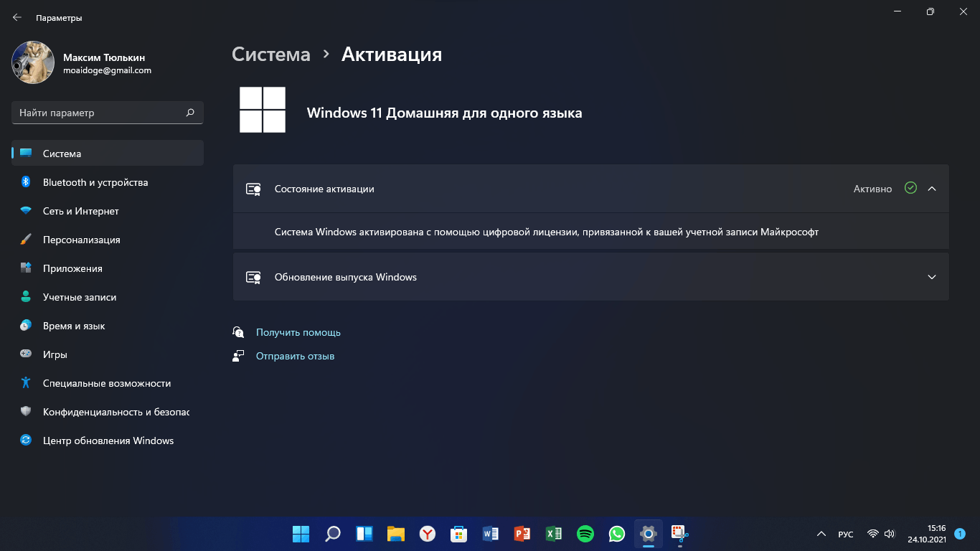980x551 pixels.
Task: Click the Settings gear icon in the taskbar
Action: click(x=649, y=534)
